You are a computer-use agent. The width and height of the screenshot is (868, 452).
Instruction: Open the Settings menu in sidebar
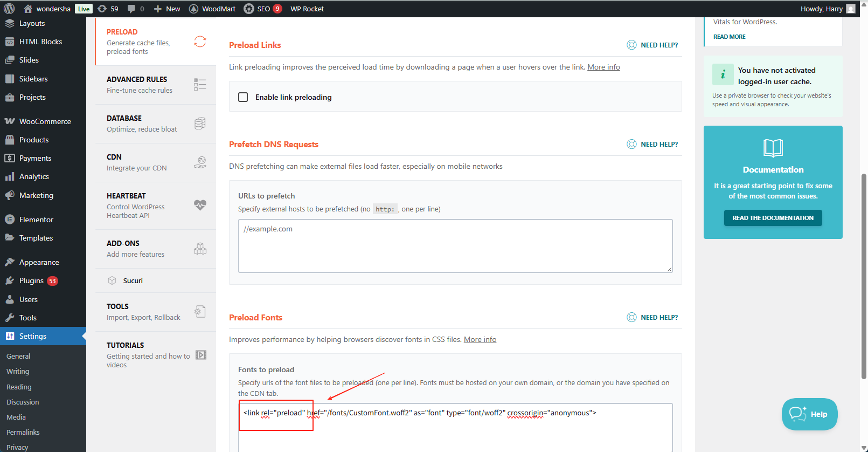(x=43, y=336)
